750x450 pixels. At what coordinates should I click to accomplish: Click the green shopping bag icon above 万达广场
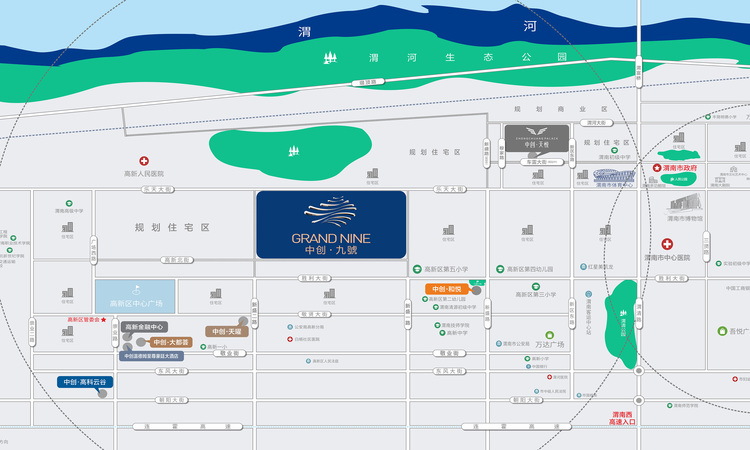[x=550, y=335]
